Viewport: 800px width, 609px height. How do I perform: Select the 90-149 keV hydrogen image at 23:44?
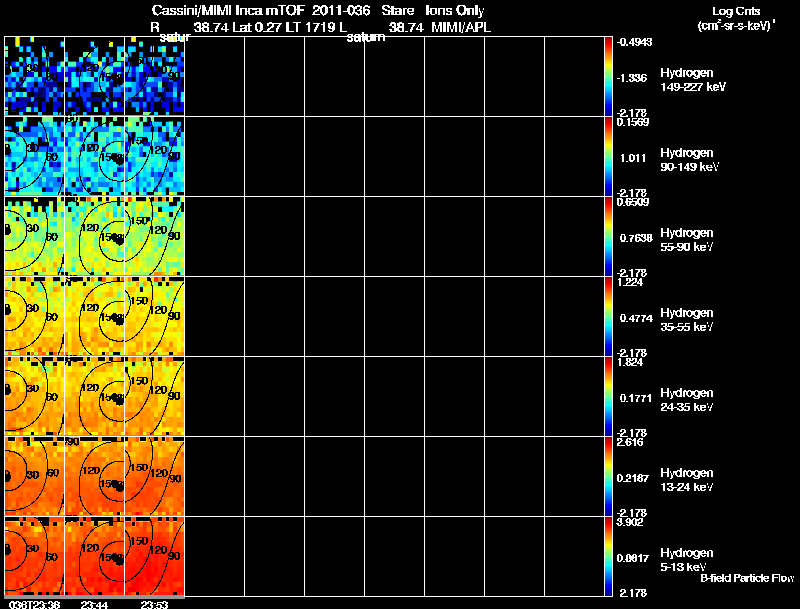pos(95,156)
